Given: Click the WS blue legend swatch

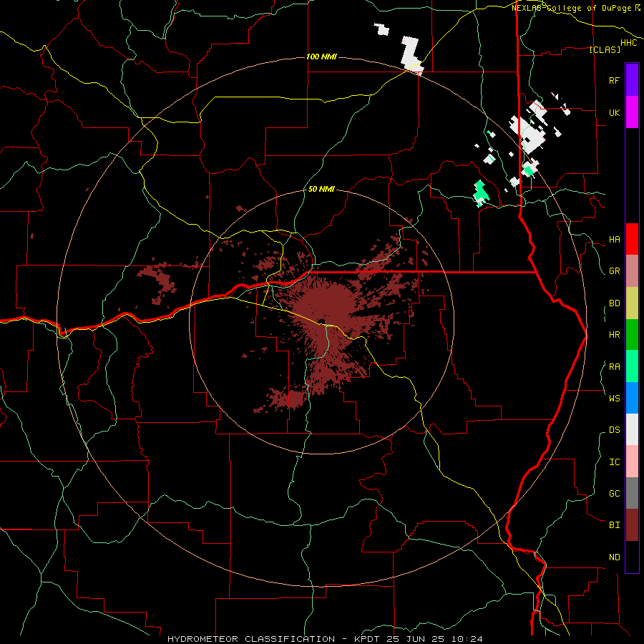Looking at the screenshot, I should 632,398.
